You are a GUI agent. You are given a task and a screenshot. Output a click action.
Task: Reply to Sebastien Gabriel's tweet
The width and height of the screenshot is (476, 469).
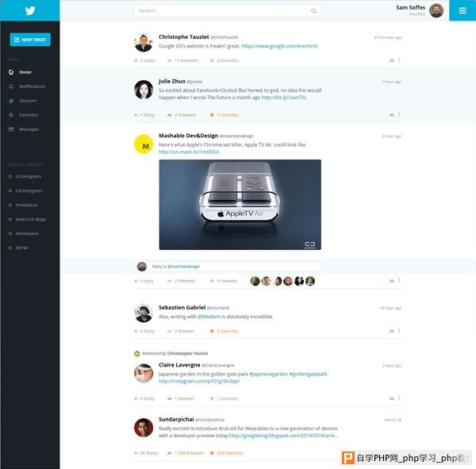click(144, 331)
